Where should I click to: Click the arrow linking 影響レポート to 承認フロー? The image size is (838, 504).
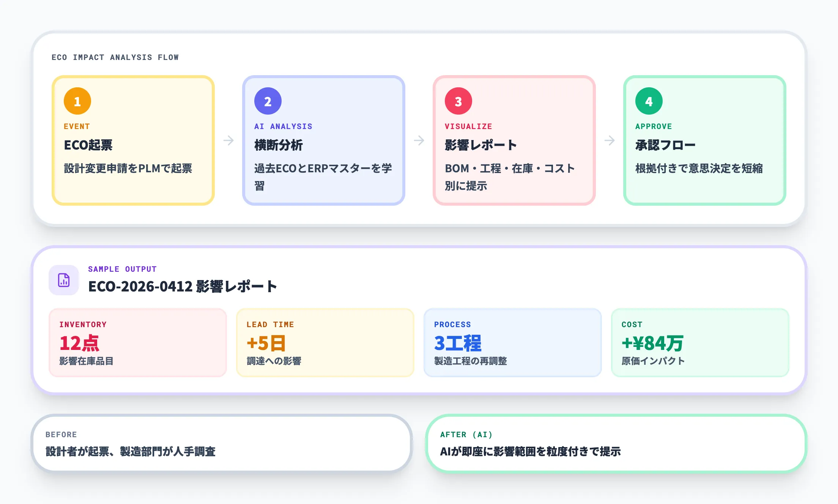(x=610, y=140)
